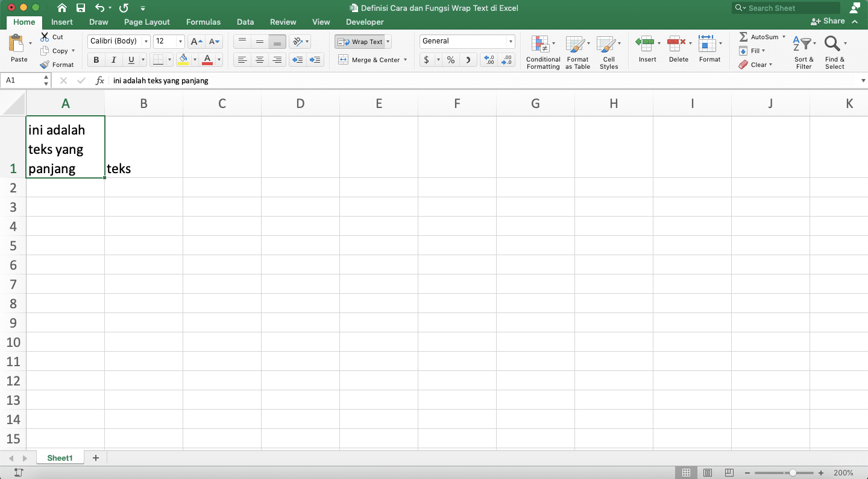
Task: Expand Merge & Center options arrow
Action: click(x=405, y=60)
